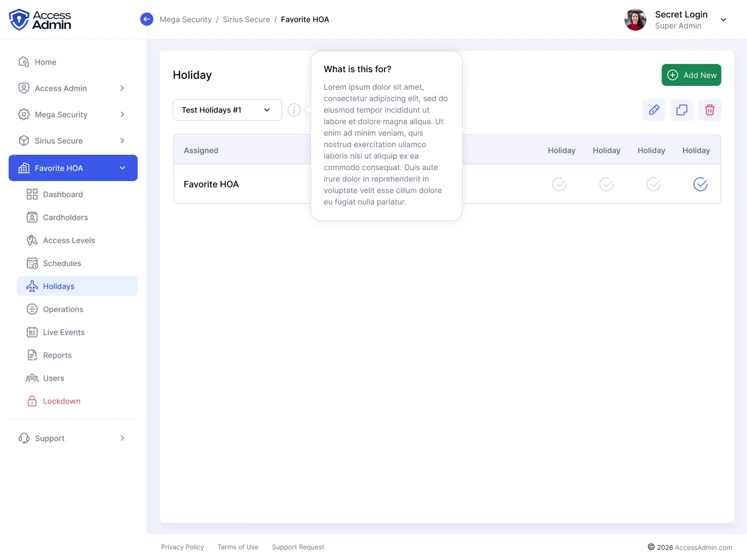The image size is (747, 560).
Task: Open the Support Request footer link
Action: [x=298, y=547]
